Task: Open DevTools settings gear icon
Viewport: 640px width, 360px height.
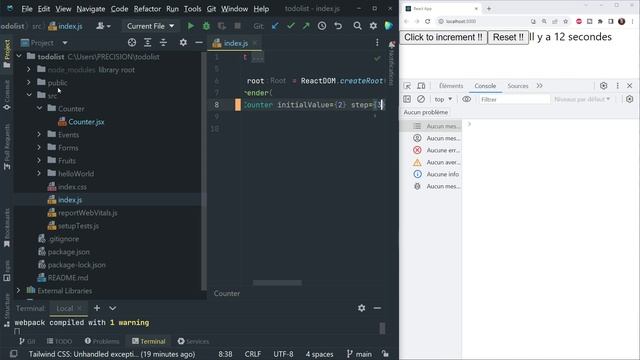Action: tap(604, 86)
